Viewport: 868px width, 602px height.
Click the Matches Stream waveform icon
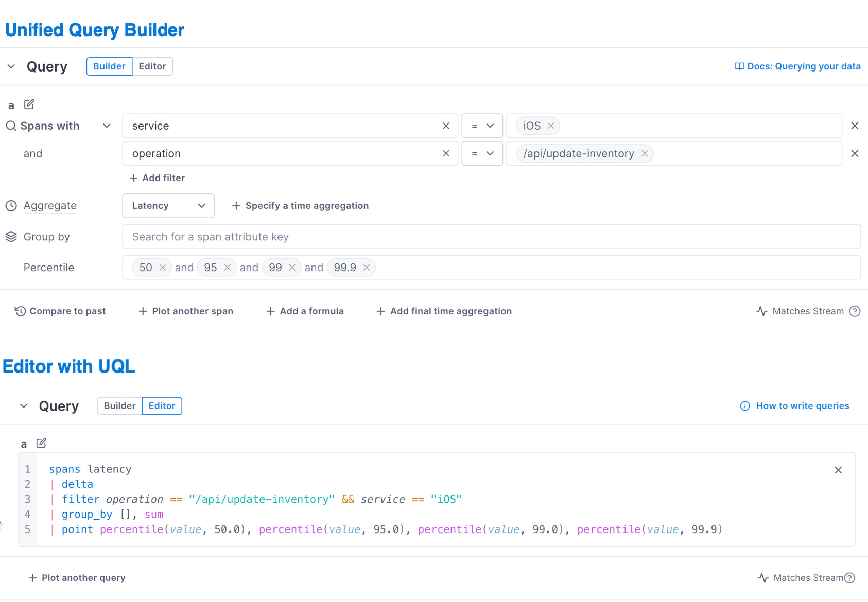(762, 311)
